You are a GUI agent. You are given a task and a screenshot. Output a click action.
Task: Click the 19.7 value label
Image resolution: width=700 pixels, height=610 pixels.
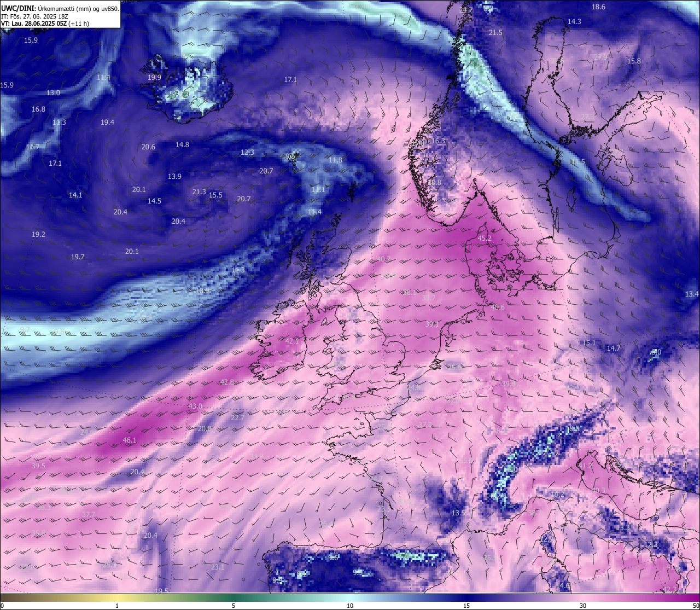pyautogui.click(x=78, y=257)
